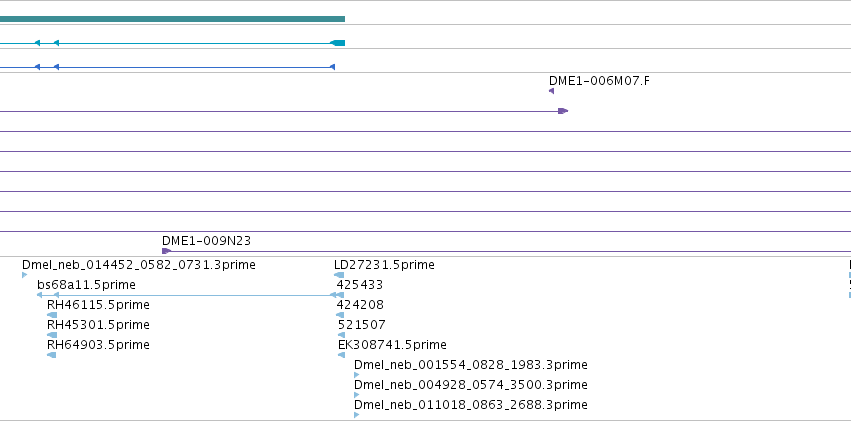Select the 521507 feature label

[x=361, y=325]
